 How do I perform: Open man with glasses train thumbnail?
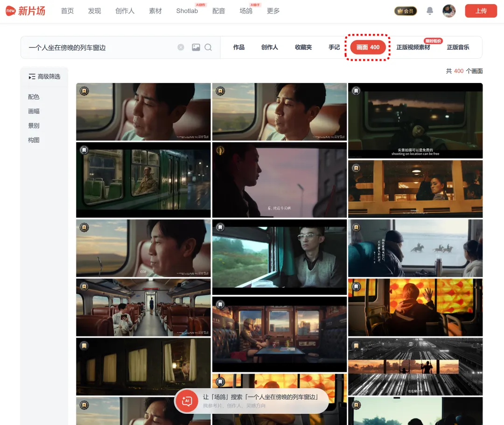pos(280,257)
